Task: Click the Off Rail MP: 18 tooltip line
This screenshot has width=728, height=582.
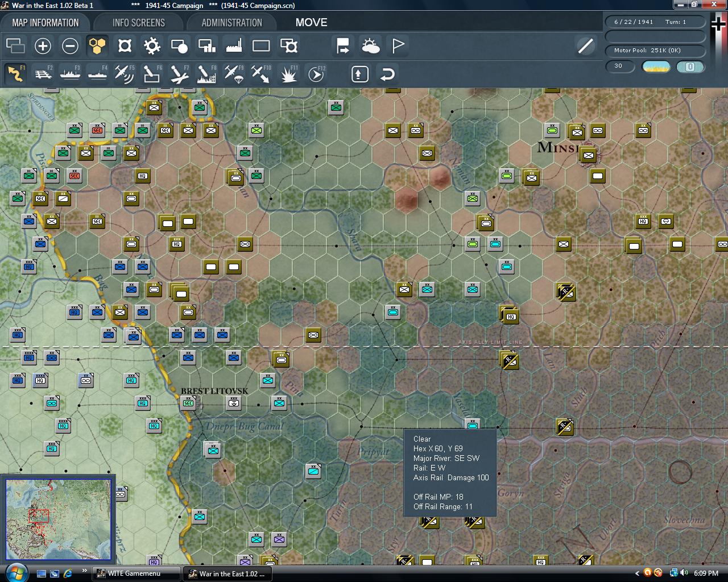Action: (x=438, y=497)
